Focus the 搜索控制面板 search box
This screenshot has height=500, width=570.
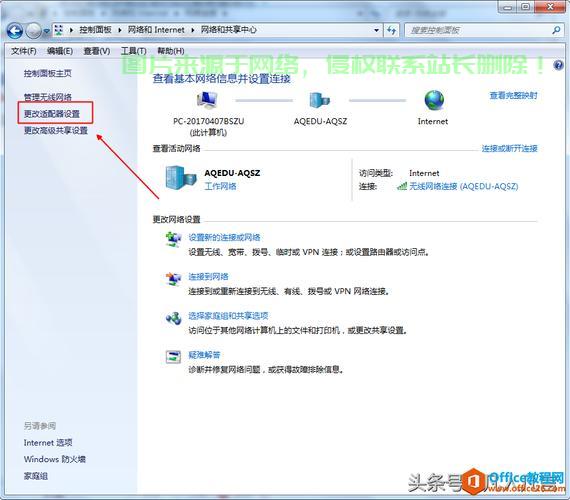point(477,30)
